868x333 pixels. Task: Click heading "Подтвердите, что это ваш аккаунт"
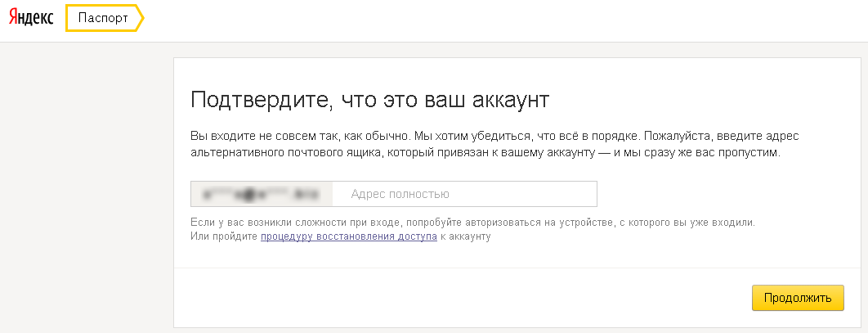coord(369,101)
